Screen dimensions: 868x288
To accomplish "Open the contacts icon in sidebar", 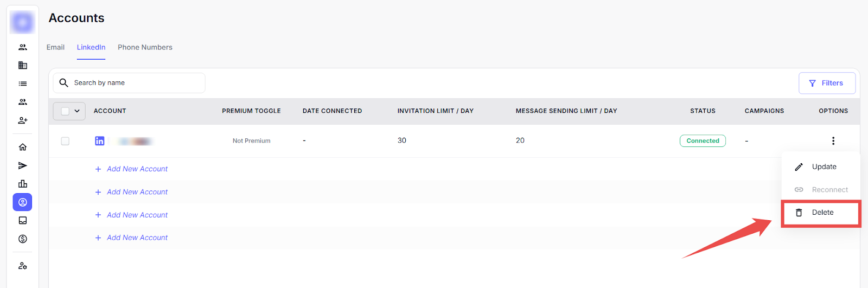I will [23, 47].
